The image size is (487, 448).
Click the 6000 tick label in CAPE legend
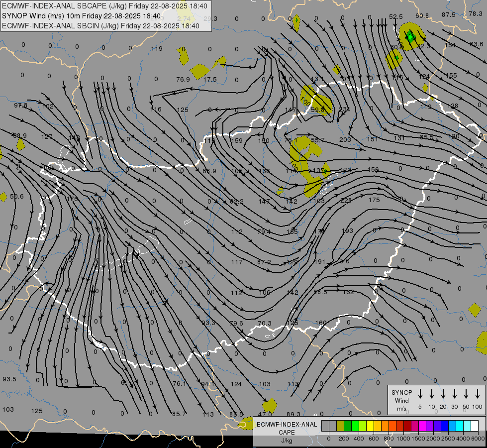478,439
